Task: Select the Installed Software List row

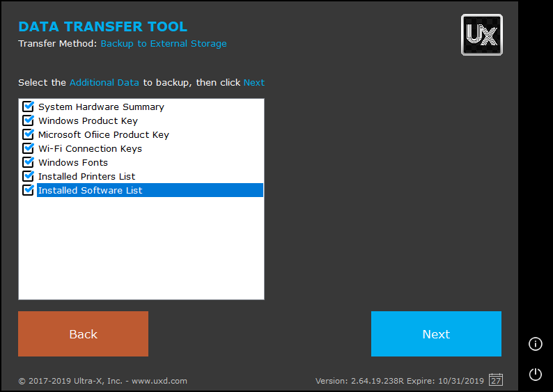Action: pyautogui.click(x=150, y=190)
